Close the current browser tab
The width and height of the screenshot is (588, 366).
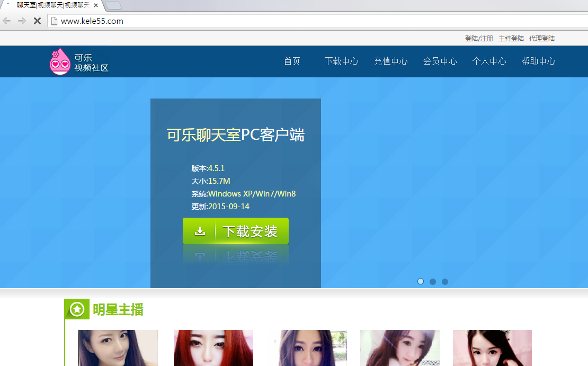click(x=96, y=5)
